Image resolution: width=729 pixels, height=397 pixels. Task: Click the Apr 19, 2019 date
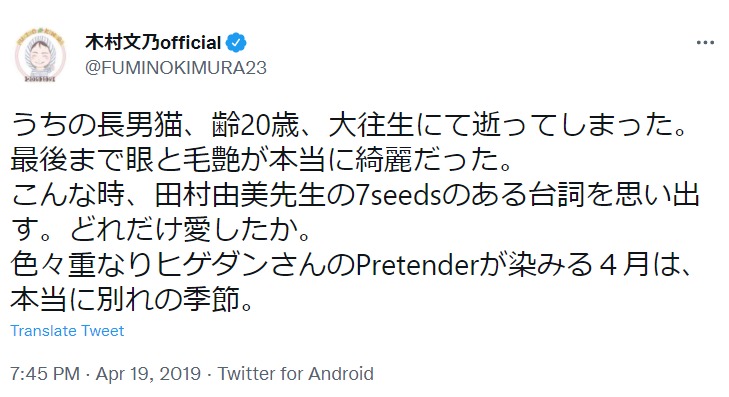pos(148,373)
